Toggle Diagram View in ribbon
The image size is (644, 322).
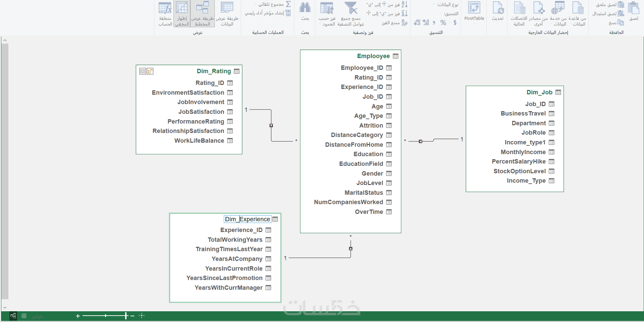[202, 14]
